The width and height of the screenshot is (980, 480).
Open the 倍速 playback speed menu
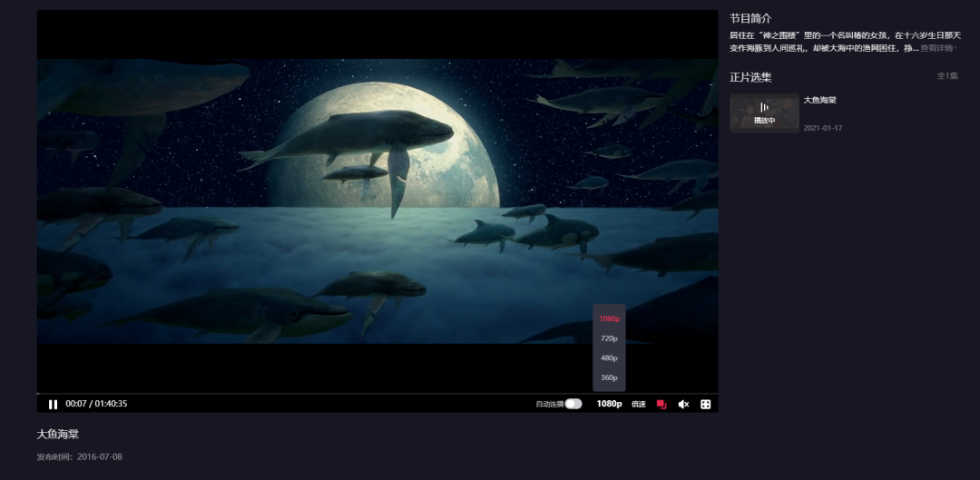[x=638, y=405]
